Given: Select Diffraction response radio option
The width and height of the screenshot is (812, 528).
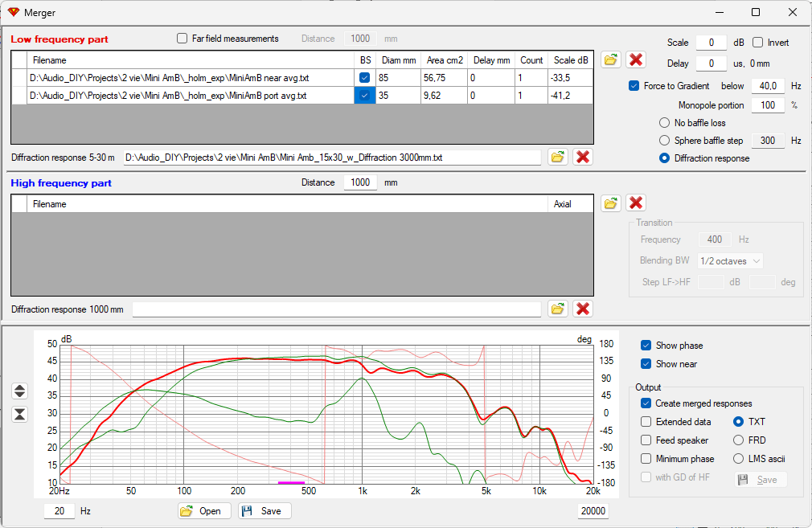Looking at the screenshot, I should [x=664, y=158].
